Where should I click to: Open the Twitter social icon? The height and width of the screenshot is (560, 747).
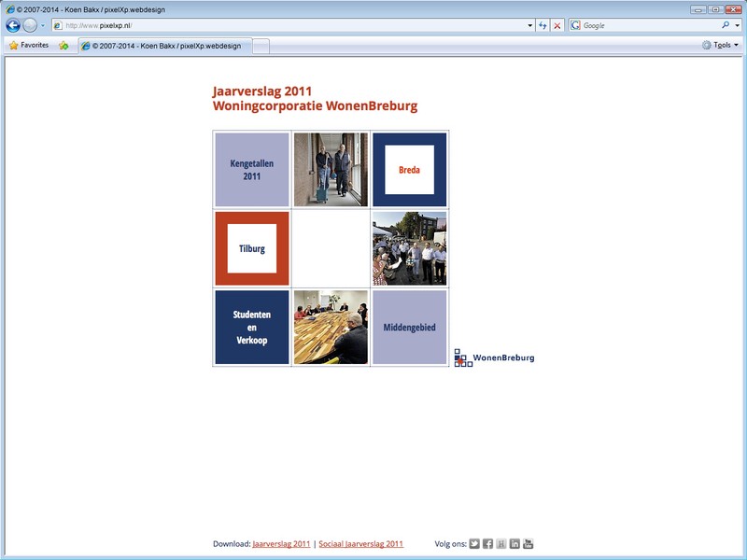[474, 544]
